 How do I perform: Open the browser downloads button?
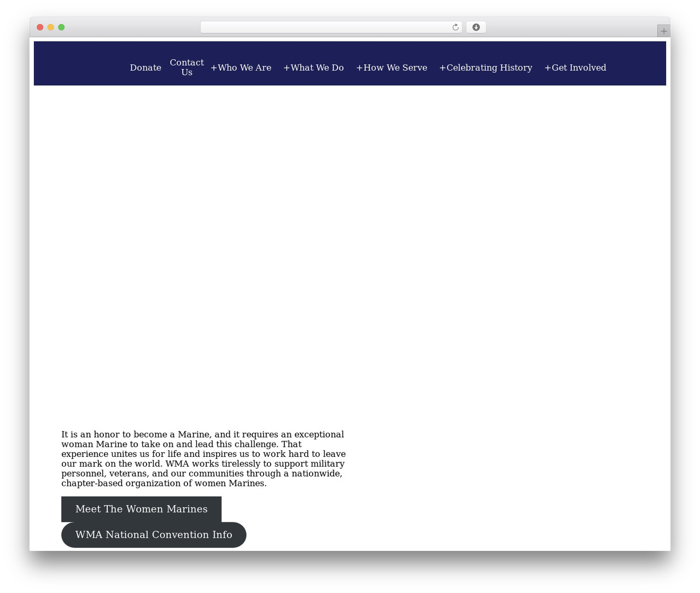[x=476, y=27]
